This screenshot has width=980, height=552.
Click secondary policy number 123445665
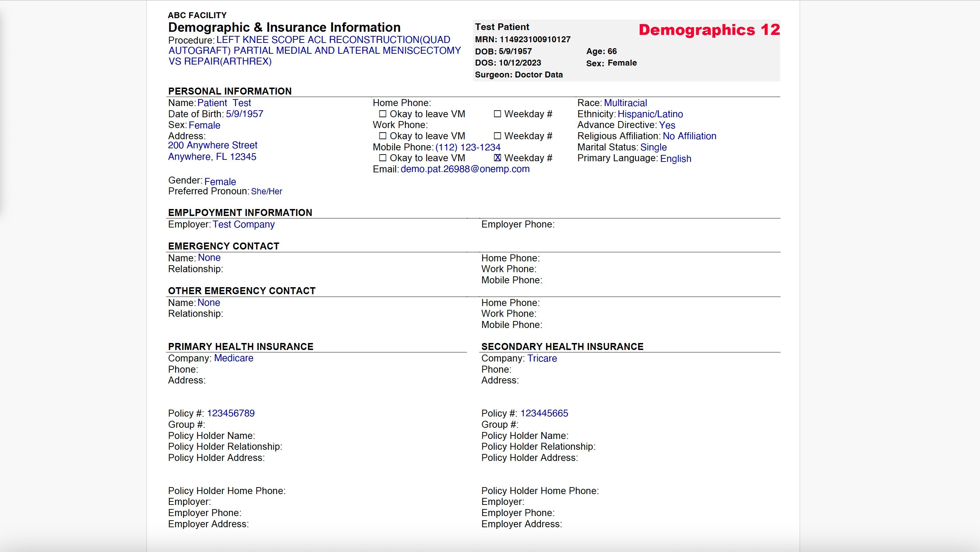point(544,413)
